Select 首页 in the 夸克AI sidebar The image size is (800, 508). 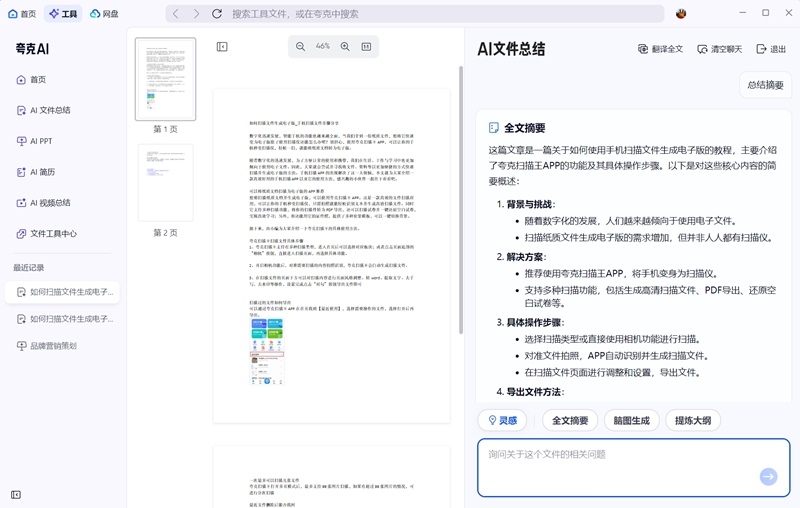[x=31, y=80]
